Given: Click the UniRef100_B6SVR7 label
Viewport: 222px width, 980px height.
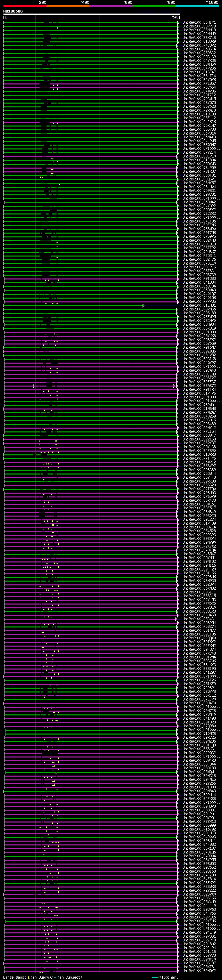Looking at the screenshot, I should click(x=199, y=466).
